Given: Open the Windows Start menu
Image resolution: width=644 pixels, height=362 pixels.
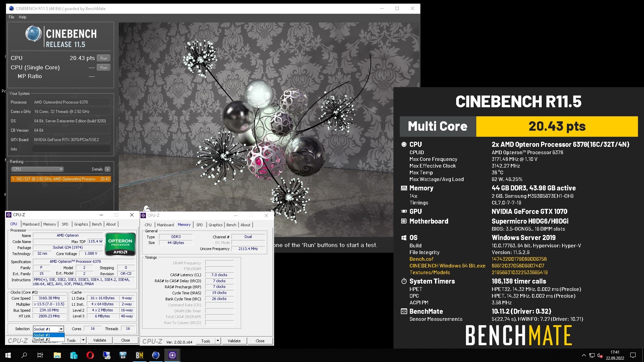Looking at the screenshot, I should pos(8,355).
